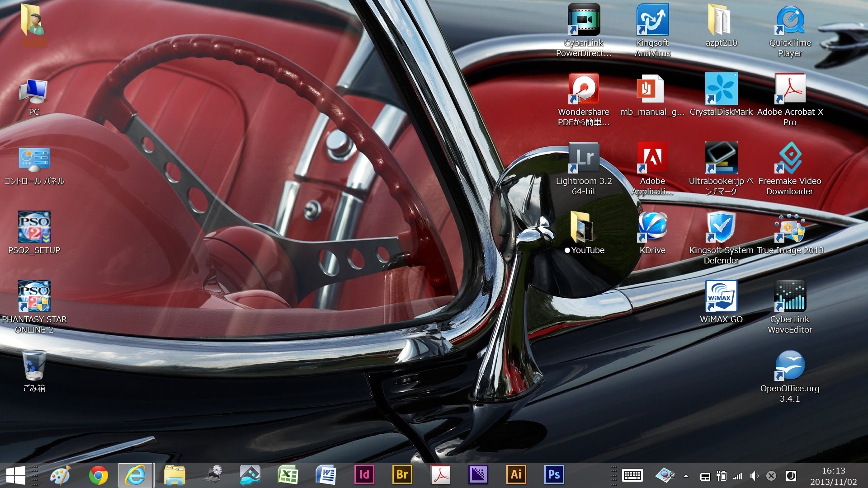This screenshot has height=488, width=868.
Task: Select the YouTube folder on desktop
Action: coord(584,227)
